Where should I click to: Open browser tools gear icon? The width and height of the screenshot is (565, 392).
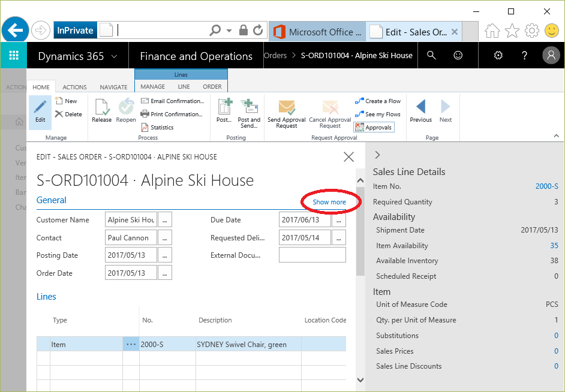click(532, 31)
